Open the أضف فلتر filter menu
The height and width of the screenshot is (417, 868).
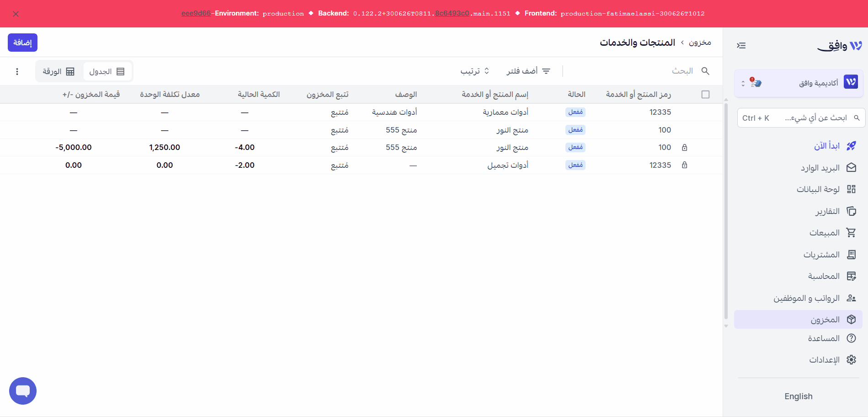528,71
